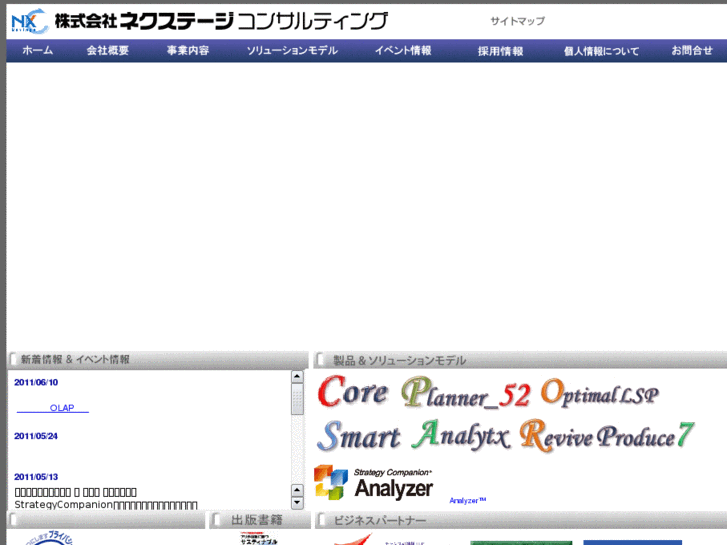The height and width of the screenshot is (545, 727).
Task: Select the 2011/06/10 news date
Action: click(x=36, y=382)
